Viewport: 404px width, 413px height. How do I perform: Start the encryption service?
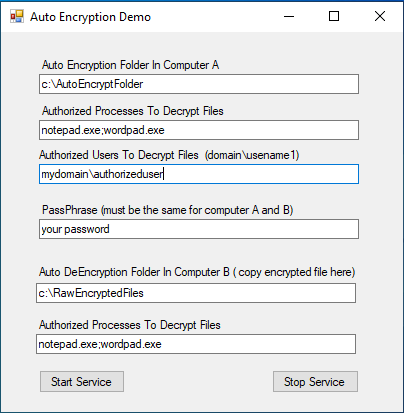[82, 382]
